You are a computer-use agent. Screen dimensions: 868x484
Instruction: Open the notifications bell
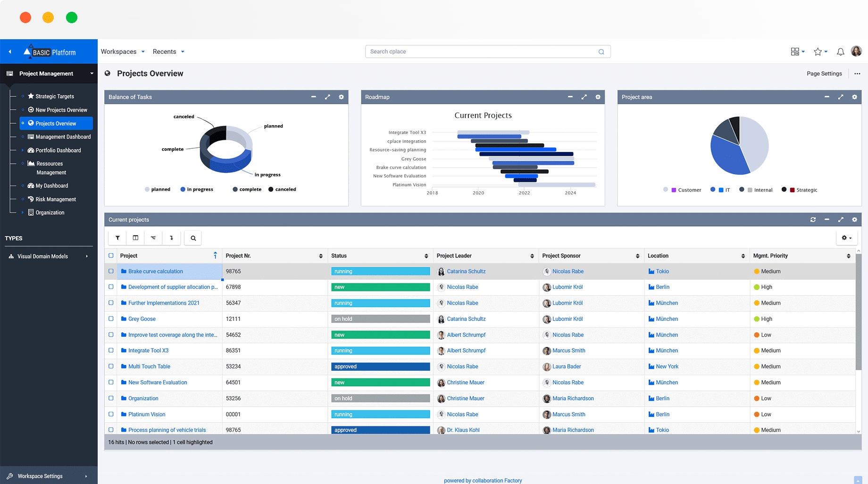(x=840, y=51)
